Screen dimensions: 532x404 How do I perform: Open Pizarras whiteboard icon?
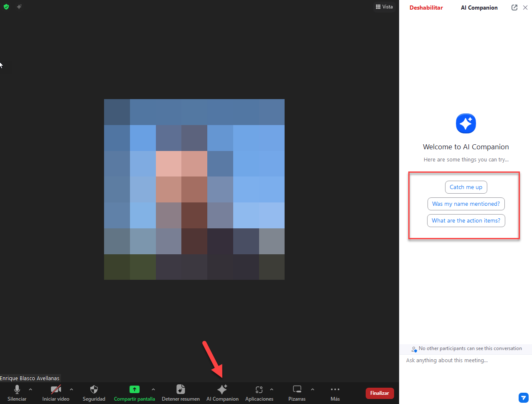coord(297,390)
